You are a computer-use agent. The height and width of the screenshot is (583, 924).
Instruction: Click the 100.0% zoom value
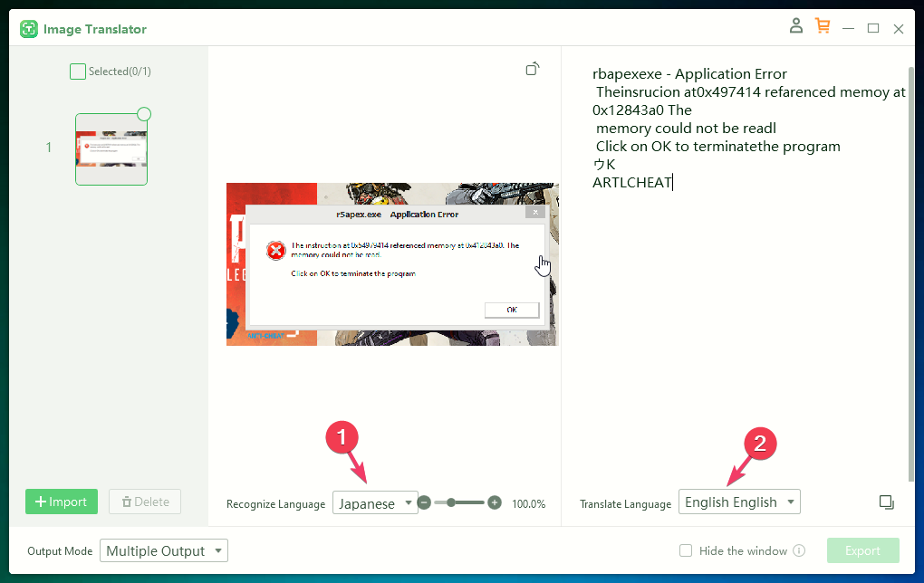tap(529, 503)
